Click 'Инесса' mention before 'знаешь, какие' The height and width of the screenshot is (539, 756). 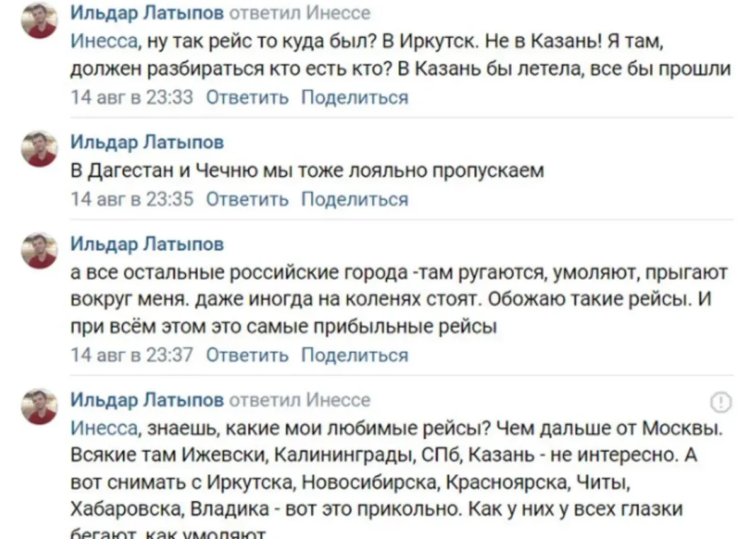[x=103, y=428]
